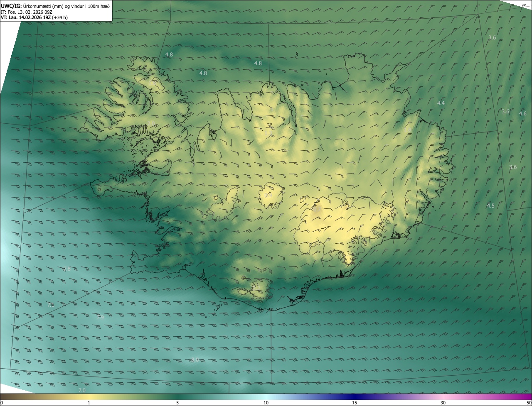Click the 7.8 value label on the map
Viewport: 532px width, 406px height.
pyautogui.click(x=67, y=269)
